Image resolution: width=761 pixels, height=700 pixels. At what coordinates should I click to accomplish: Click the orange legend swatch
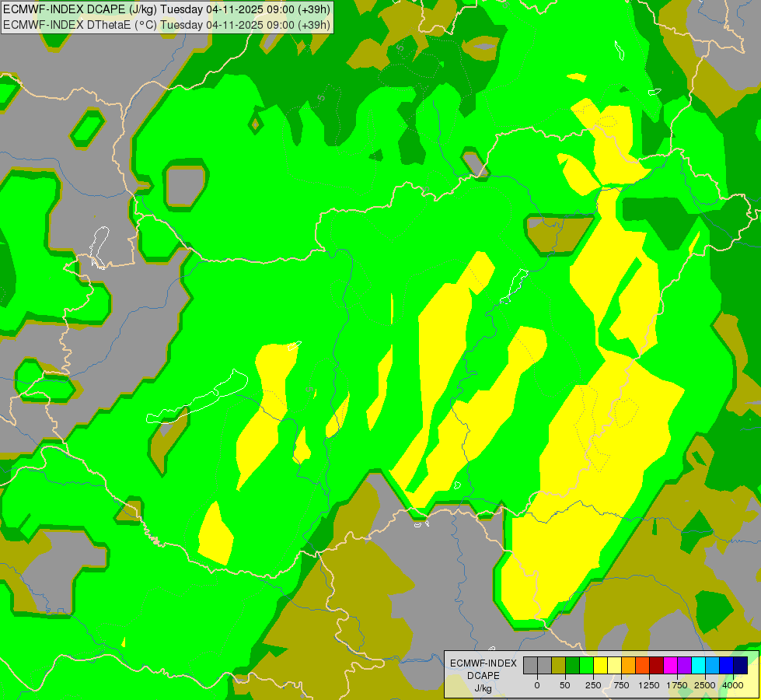pyautogui.click(x=629, y=665)
